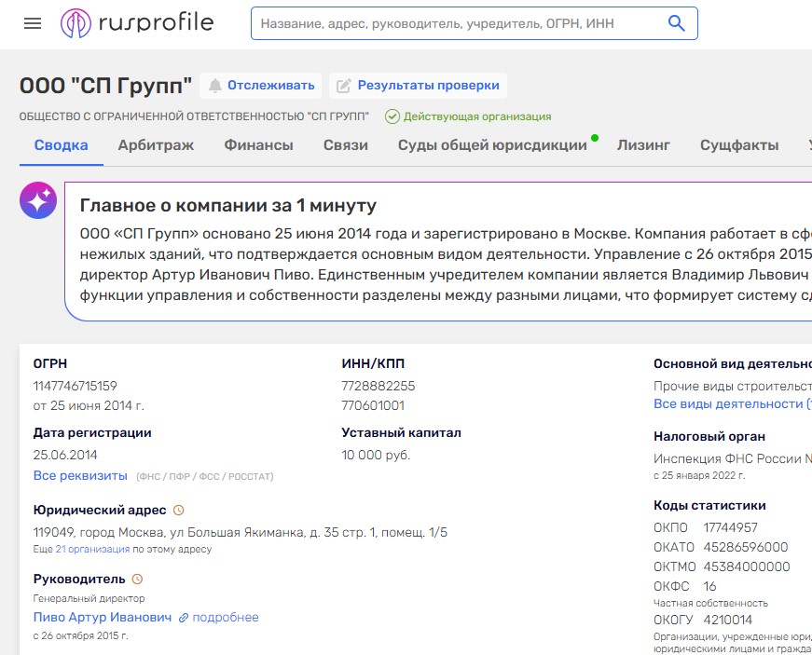This screenshot has width=812, height=655.
Task: Click the "с 26 октября 2015 г." text
Action: (x=80, y=635)
